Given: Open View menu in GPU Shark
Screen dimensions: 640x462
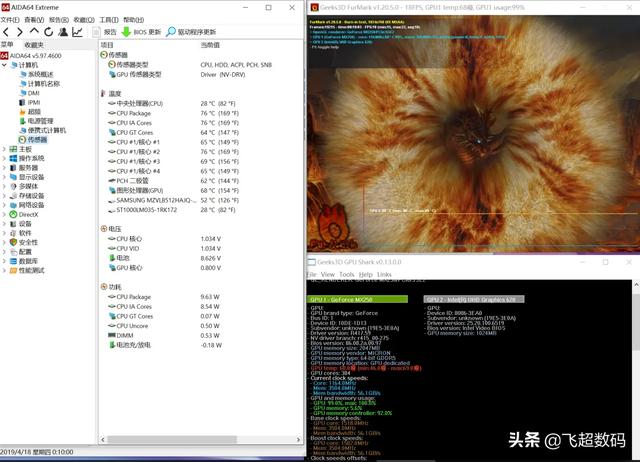Looking at the screenshot, I should click(x=327, y=274).
